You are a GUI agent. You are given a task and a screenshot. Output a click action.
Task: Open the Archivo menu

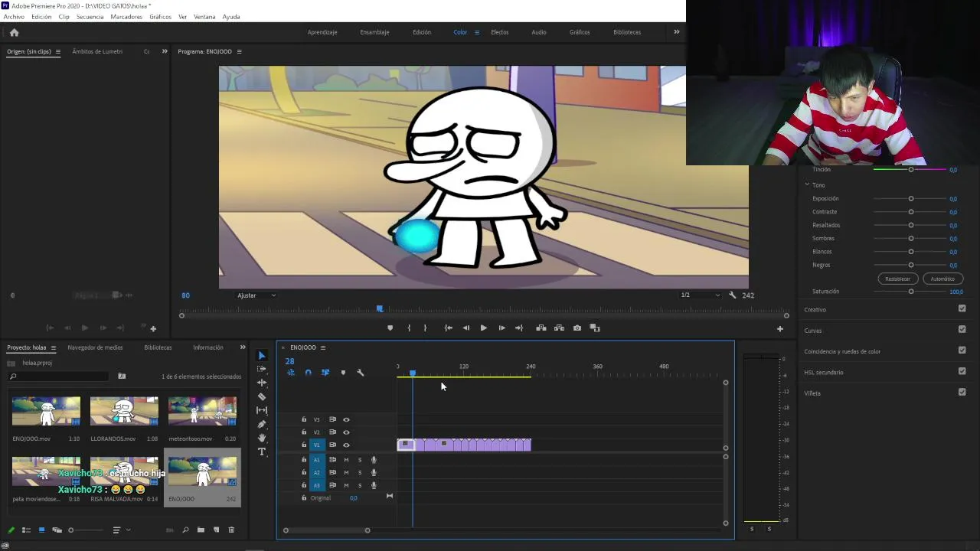point(14,17)
